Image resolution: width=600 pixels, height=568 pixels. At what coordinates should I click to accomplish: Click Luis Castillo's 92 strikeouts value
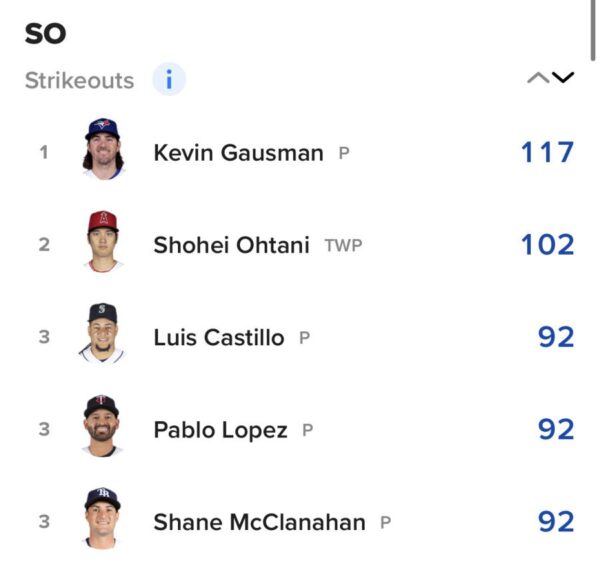coord(556,337)
